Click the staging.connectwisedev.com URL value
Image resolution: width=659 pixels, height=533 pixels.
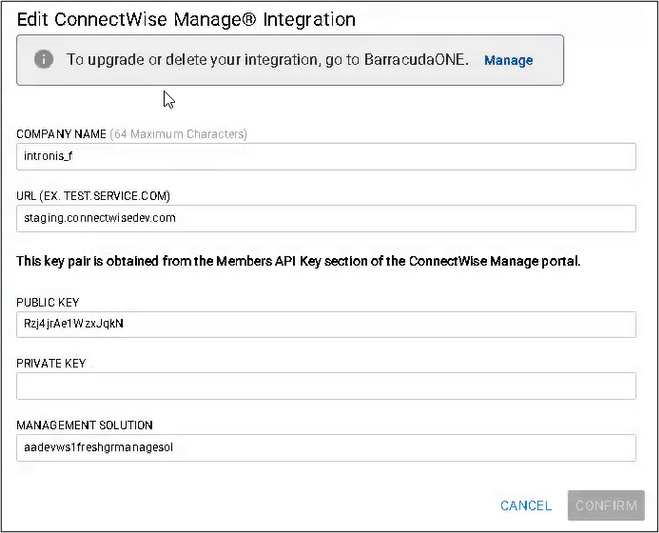point(100,218)
